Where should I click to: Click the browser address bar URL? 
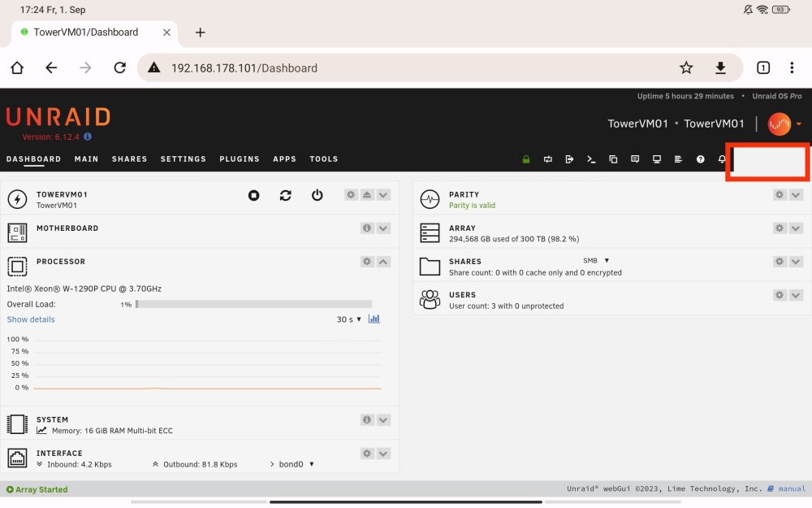[x=244, y=68]
